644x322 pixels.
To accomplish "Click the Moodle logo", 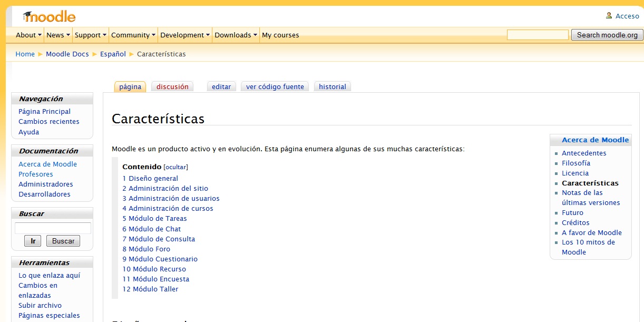I will (50, 17).
